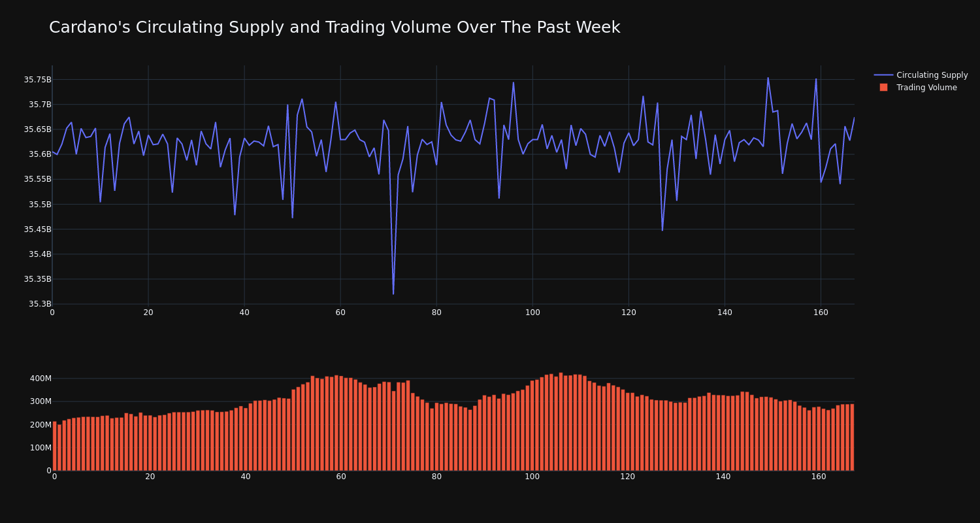This screenshot has height=523, width=980.
Task: Click the 35.45B y-axis label
Action: (x=37, y=229)
